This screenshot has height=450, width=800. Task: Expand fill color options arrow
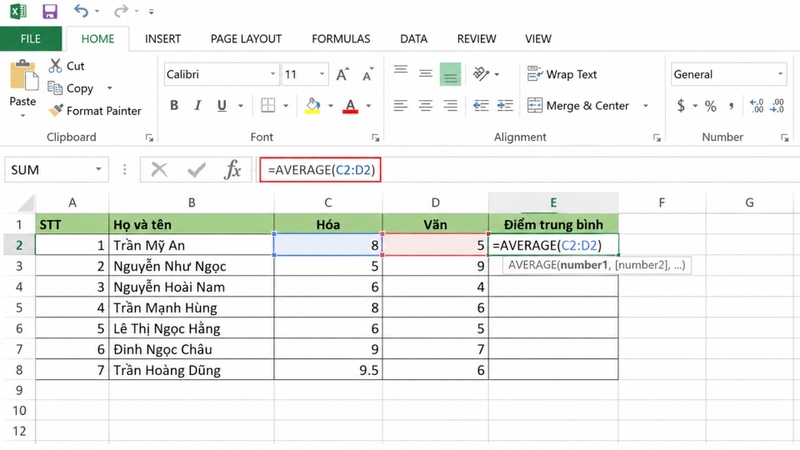331,106
